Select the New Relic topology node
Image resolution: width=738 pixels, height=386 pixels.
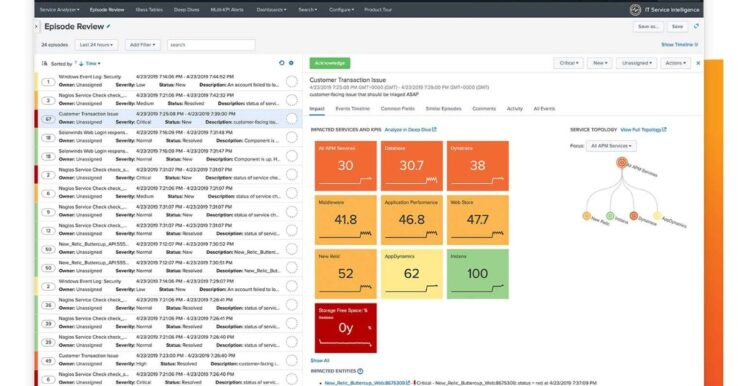coord(586,216)
